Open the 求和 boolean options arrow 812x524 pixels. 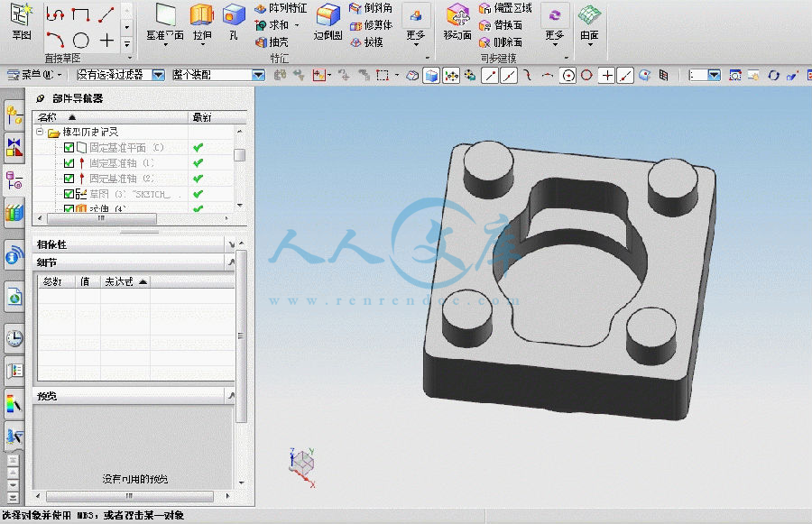(297, 25)
